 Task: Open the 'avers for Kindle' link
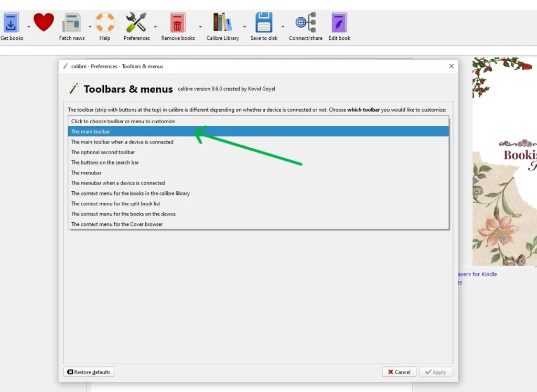click(x=477, y=274)
